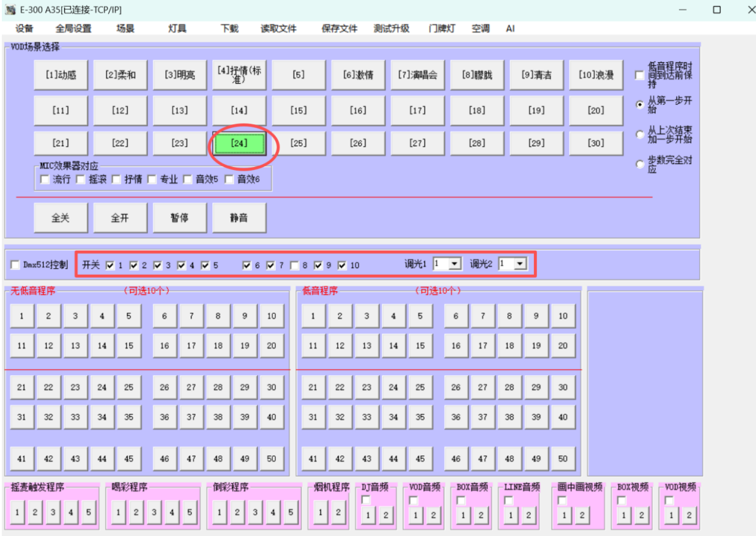756x536 pixels.
Task: Select program 25 in 无低音程序 panel
Action: [129, 387]
